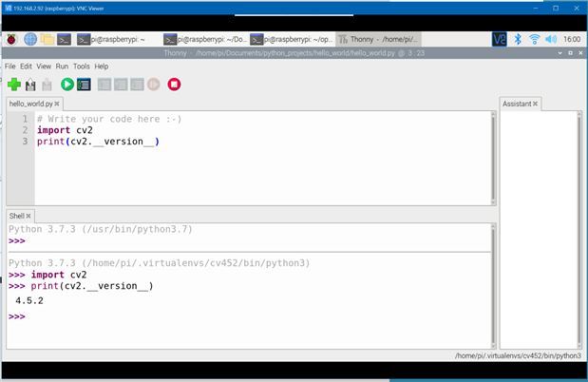
Task: Close the hello_world.py editor tab
Action: (58, 104)
